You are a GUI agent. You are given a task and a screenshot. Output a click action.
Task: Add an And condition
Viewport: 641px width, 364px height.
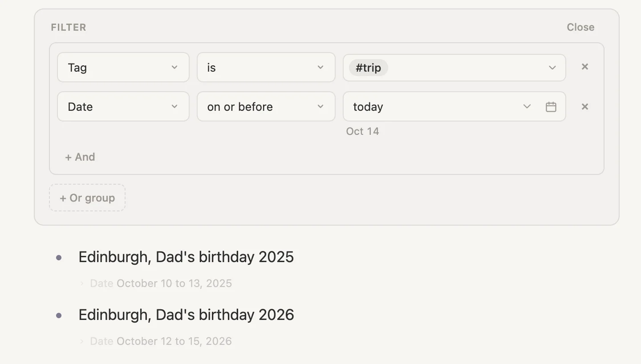(80, 157)
